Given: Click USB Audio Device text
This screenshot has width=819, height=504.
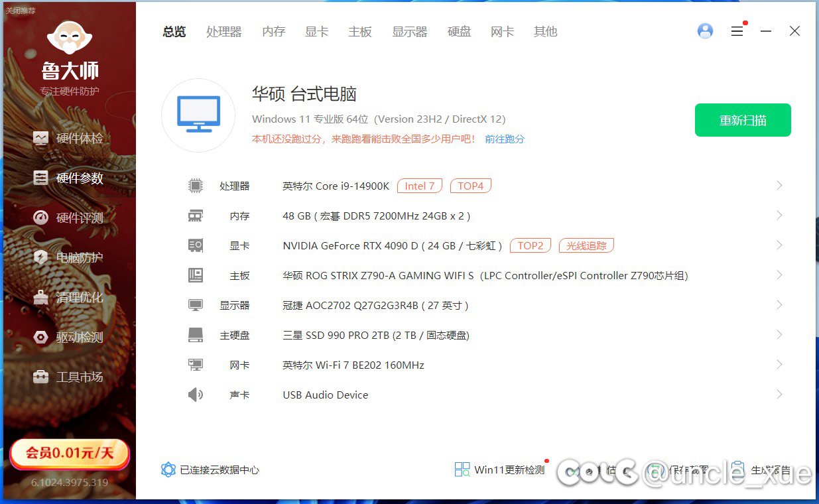Looking at the screenshot, I should click(x=326, y=395).
